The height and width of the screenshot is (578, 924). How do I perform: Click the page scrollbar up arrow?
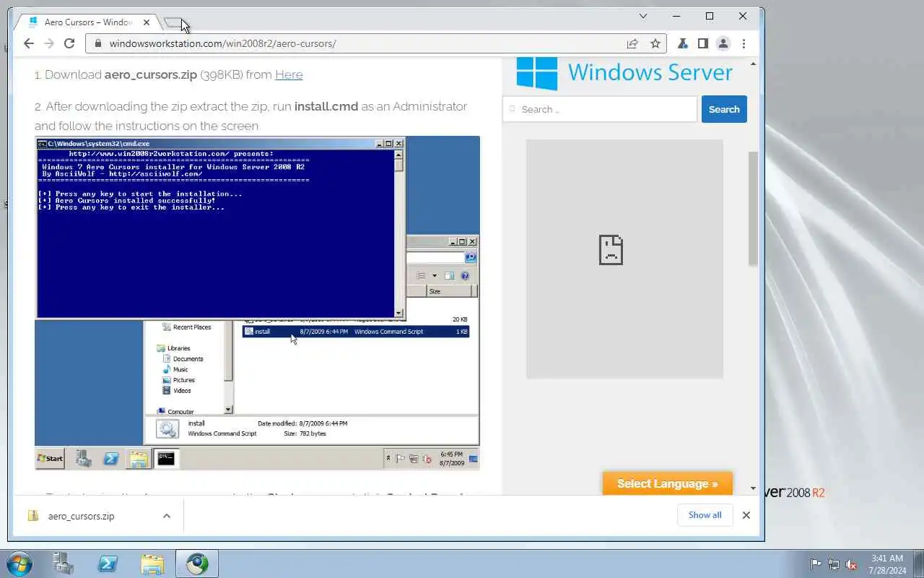click(754, 64)
